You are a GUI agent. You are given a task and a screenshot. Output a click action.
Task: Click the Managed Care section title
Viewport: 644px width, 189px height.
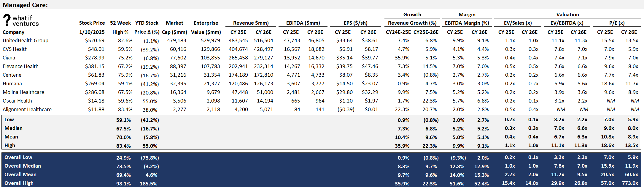(x=25, y=5)
